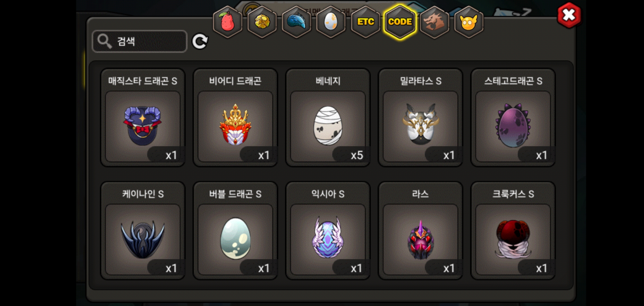Select the bandaged 베네지 egg
Image resolution: width=644 pixels, height=306 pixels.
pyautogui.click(x=328, y=118)
